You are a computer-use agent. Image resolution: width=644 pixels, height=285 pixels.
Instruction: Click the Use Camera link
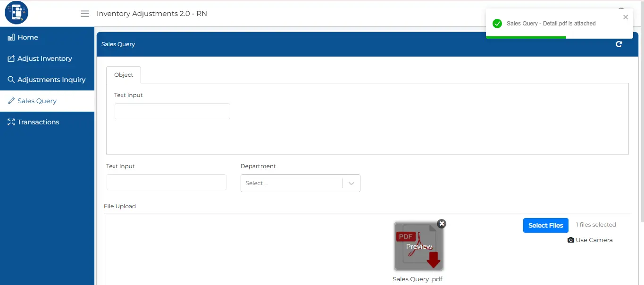point(594,240)
